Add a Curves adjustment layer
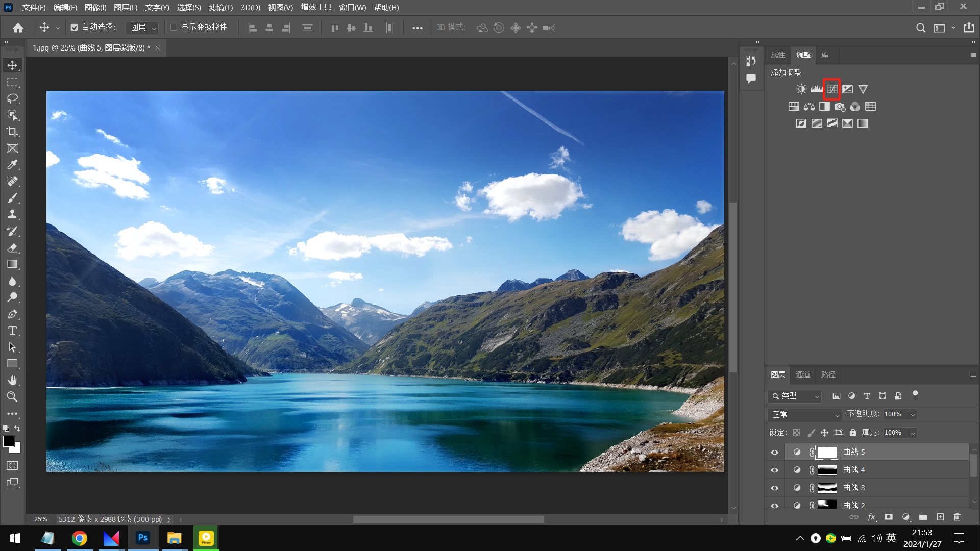The image size is (980, 551). coord(832,89)
